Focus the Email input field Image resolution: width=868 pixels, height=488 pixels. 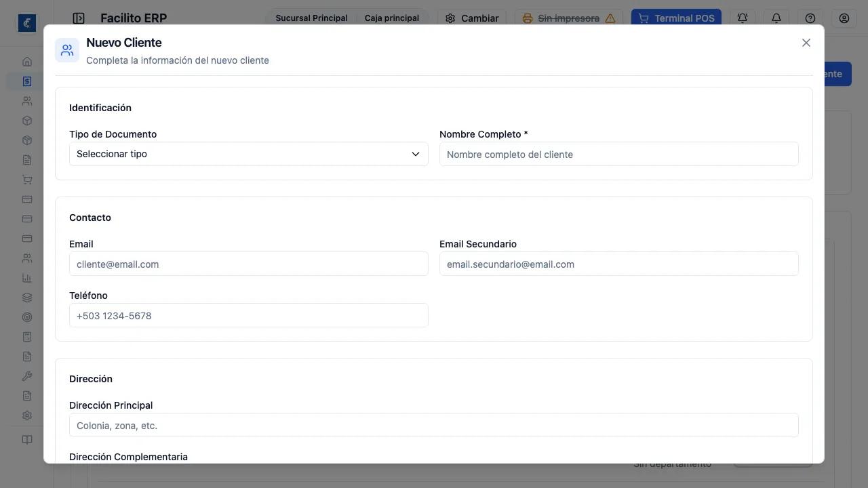[249, 264]
